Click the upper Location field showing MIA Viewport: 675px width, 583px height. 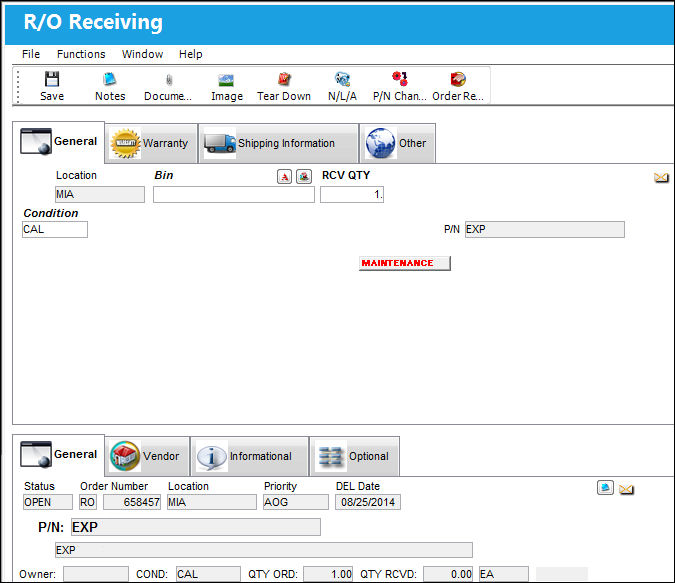click(x=100, y=195)
